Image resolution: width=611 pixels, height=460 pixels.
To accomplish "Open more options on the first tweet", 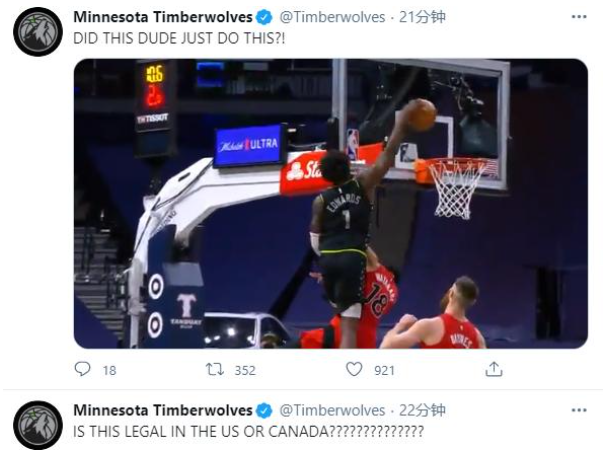I will (579, 17).
